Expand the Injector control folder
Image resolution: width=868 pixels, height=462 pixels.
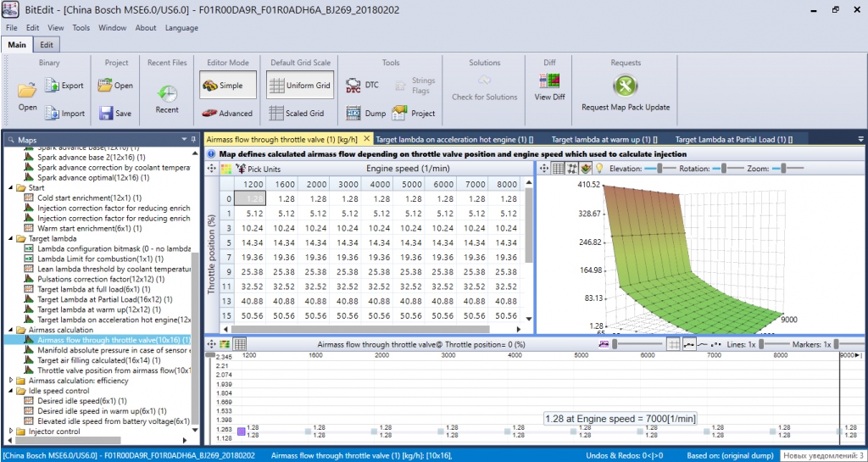point(12,431)
